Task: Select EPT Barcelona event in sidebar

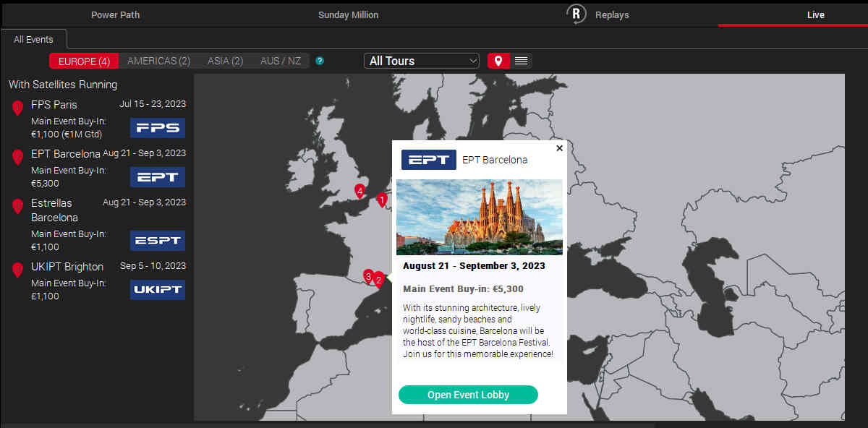Action: tap(66, 154)
